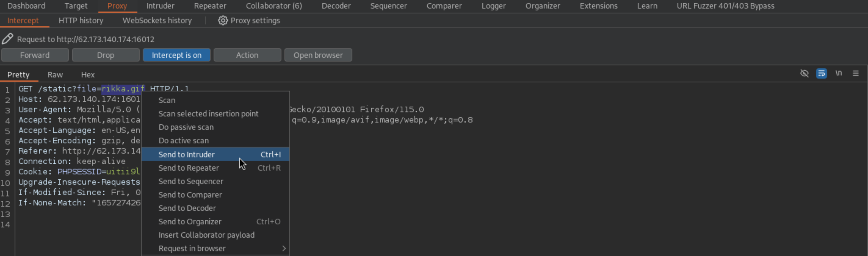Open the editor hamburger options menu
Image resolution: width=868 pixels, height=256 pixels.
point(855,73)
